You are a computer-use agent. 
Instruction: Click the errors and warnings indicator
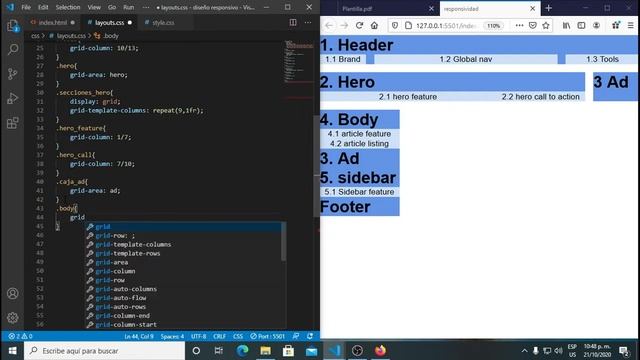pyautogui.click(x=20, y=336)
